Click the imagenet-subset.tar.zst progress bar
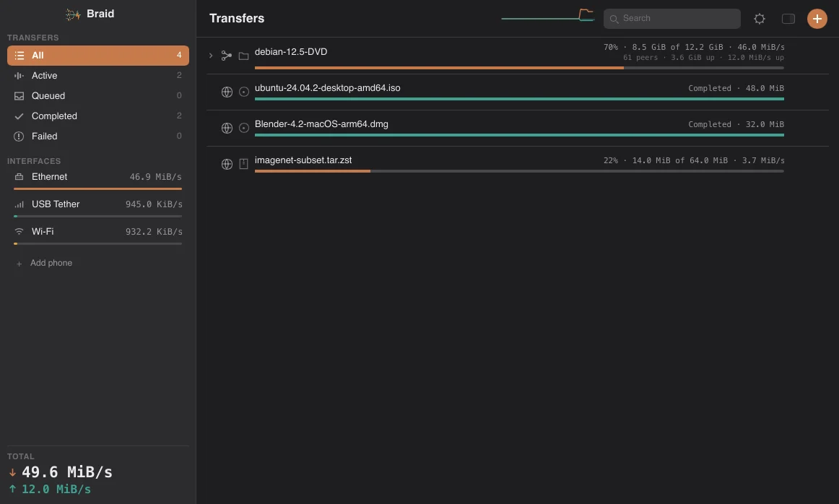Viewport: 839px width, 504px height. pos(519,171)
